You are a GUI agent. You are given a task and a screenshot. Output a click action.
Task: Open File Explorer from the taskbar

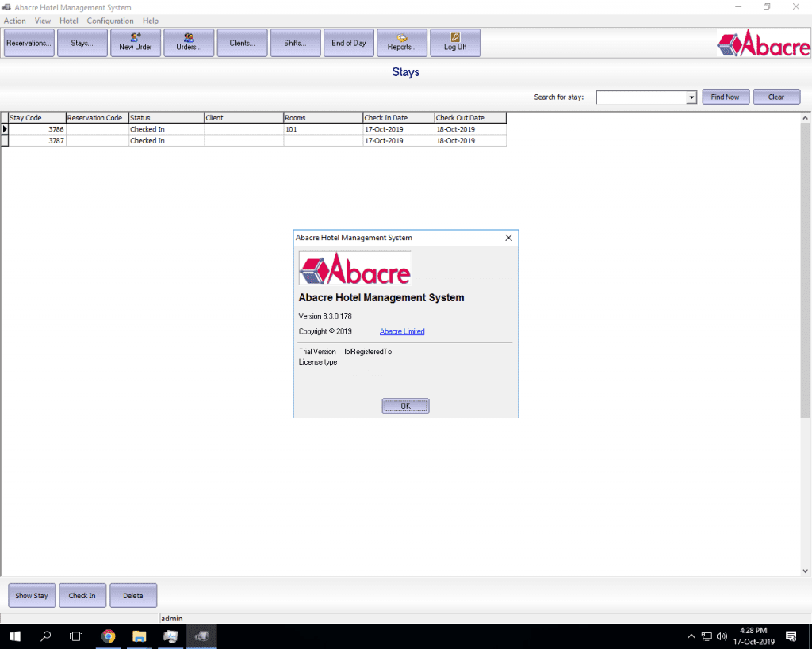click(x=140, y=636)
